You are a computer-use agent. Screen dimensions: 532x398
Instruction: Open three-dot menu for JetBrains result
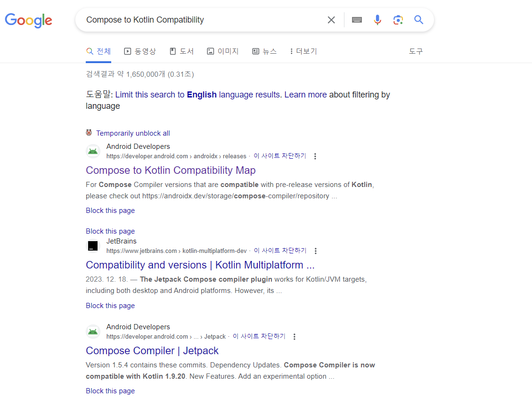click(x=316, y=251)
